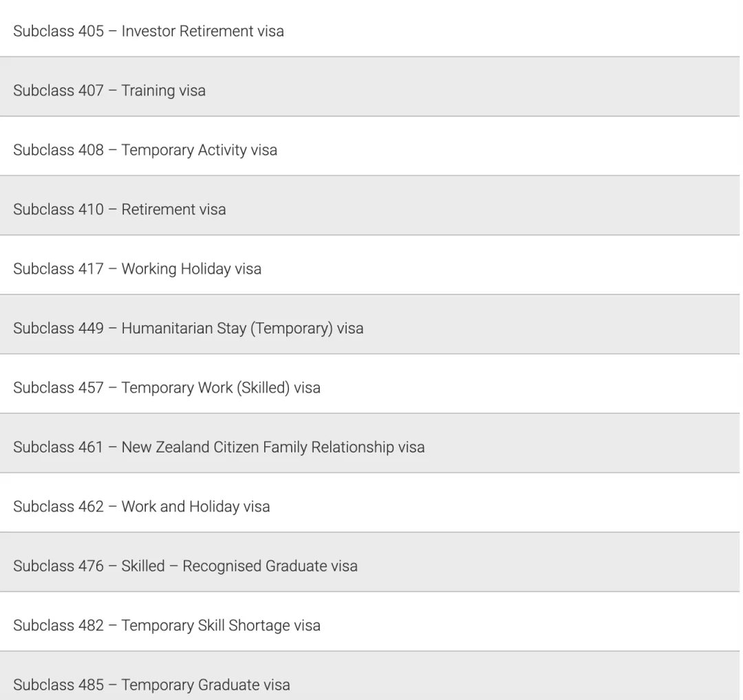This screenshot has height=700, width=743.
Task: Open the Subclass 410 Retirement visa entry
Action: 120,210
